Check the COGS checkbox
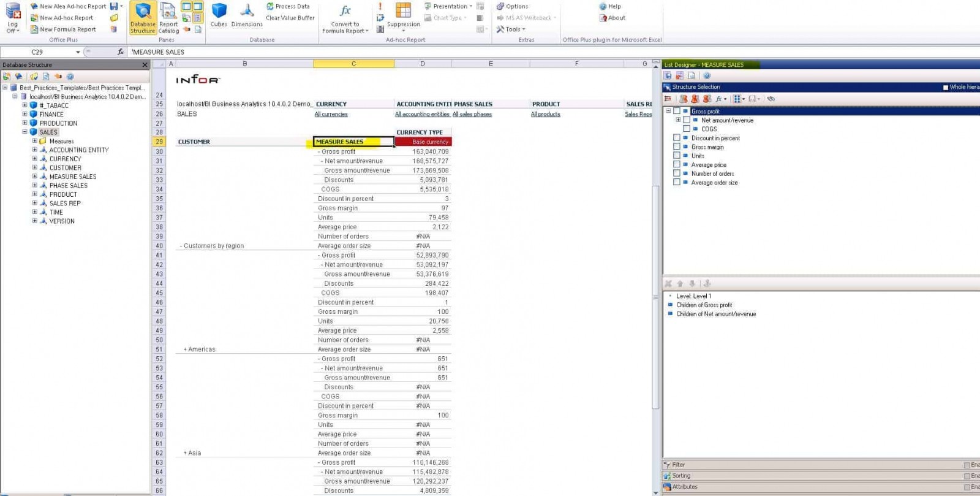Image resolution: width=980 pixels, height=496 pixels. [687, 129]
